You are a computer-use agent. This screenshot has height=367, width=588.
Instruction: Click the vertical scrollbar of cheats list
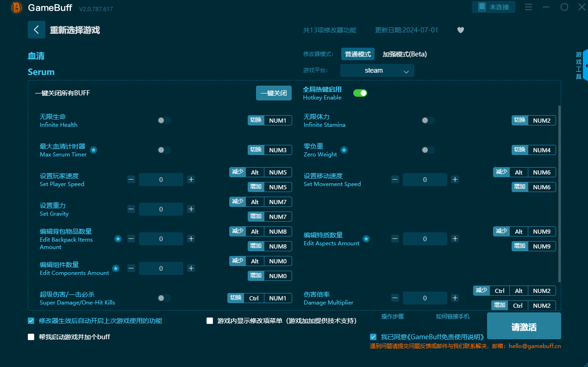559,193
